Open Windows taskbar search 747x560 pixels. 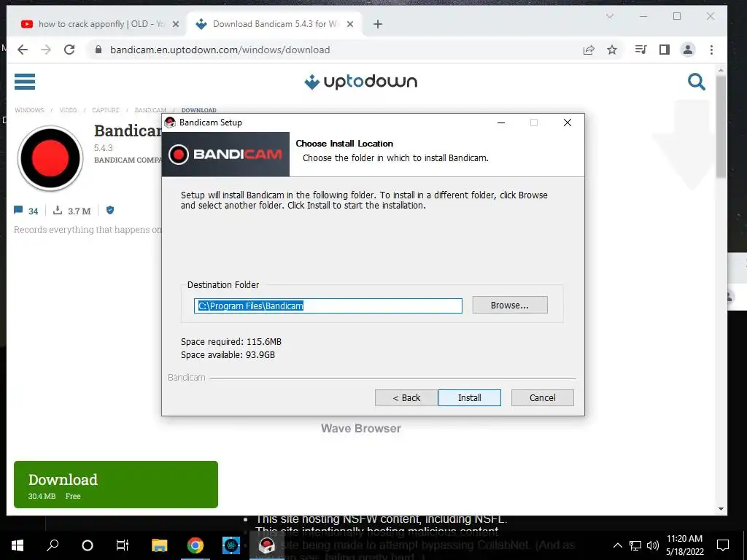tap(53, 545)
